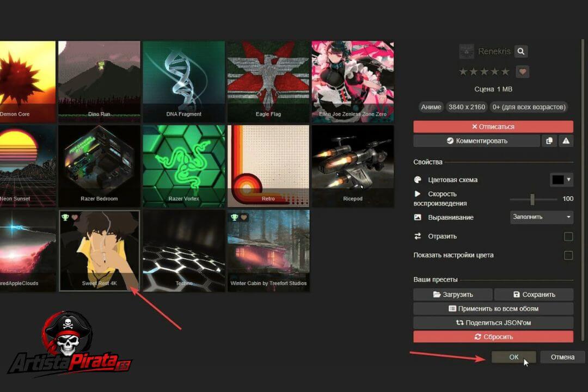The width and height of the screenshot is (588, 392).
Task: Select the AppleClouds wallpaper thumbnail
Action: [x=28, y=250]
